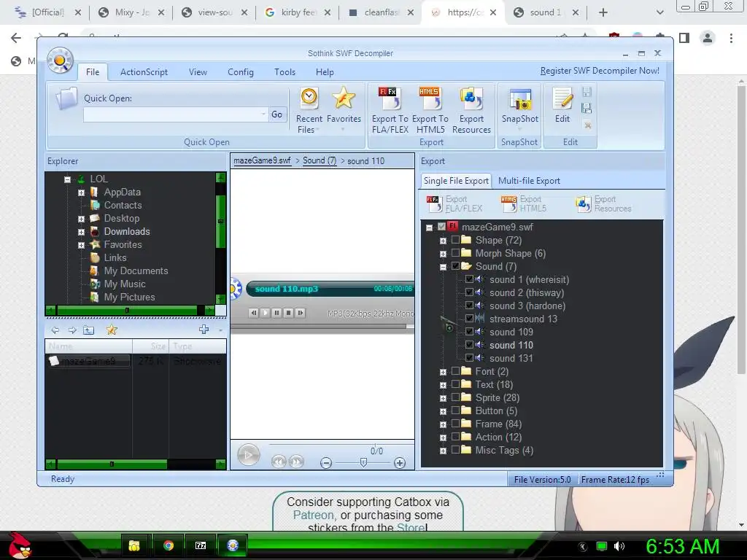
Task: Open the Quick Open path dropdown
Action: [x=263, y=114]
